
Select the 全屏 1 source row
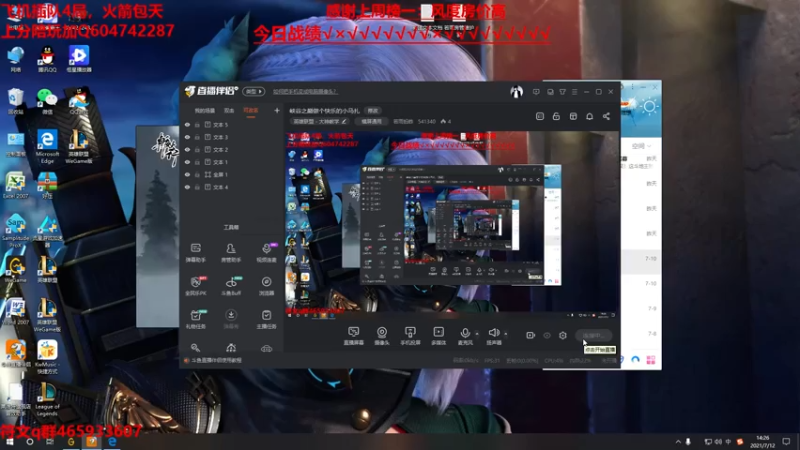[x=232, y=174]
